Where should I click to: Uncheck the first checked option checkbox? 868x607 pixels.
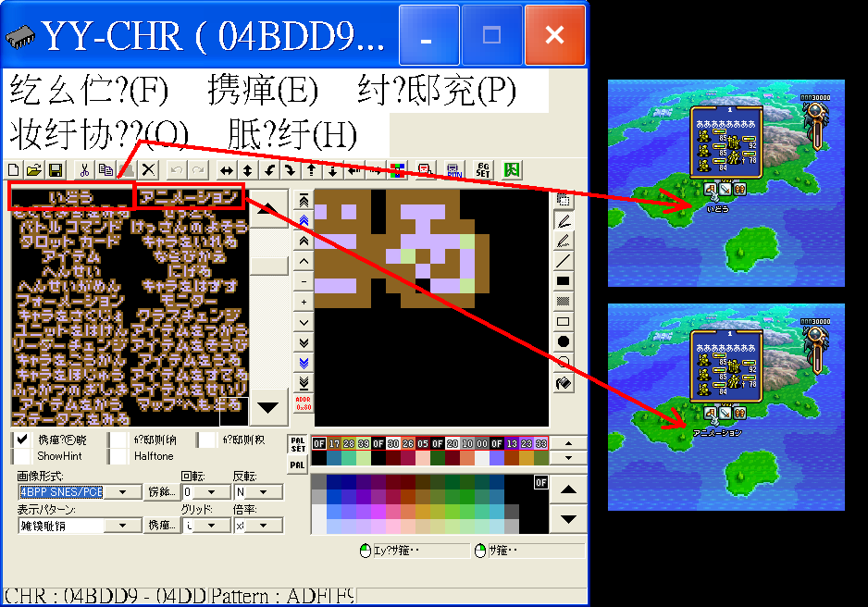click(22, 440)
